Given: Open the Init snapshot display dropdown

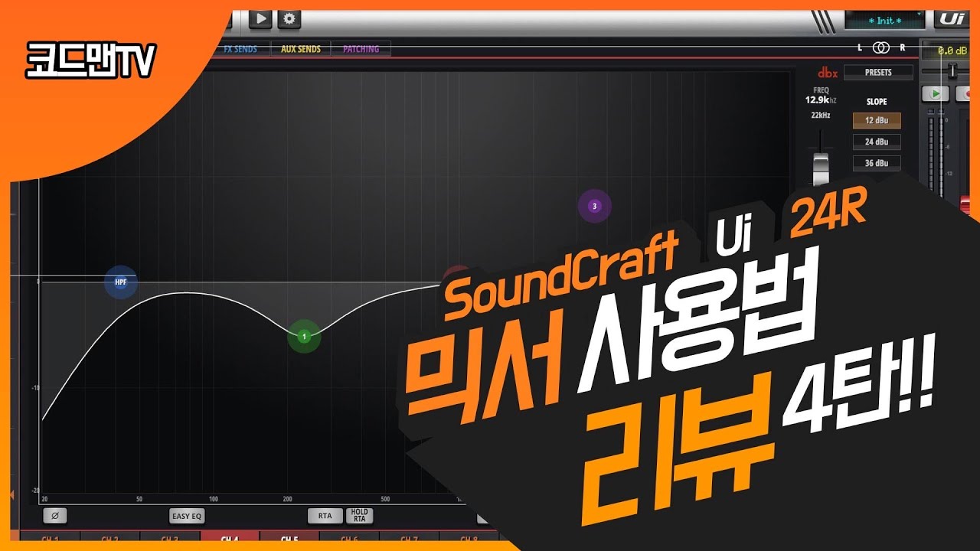Looking at the screenshot, I should (x=886, y=20).
